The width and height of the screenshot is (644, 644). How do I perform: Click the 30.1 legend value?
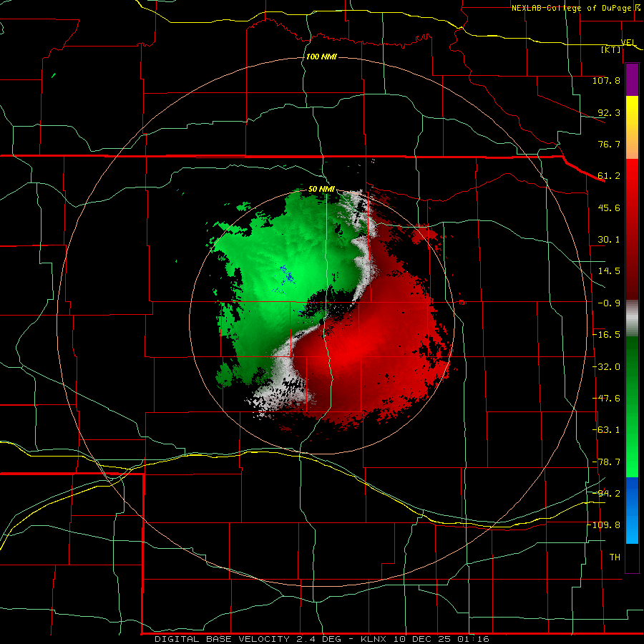pos(609,240)
